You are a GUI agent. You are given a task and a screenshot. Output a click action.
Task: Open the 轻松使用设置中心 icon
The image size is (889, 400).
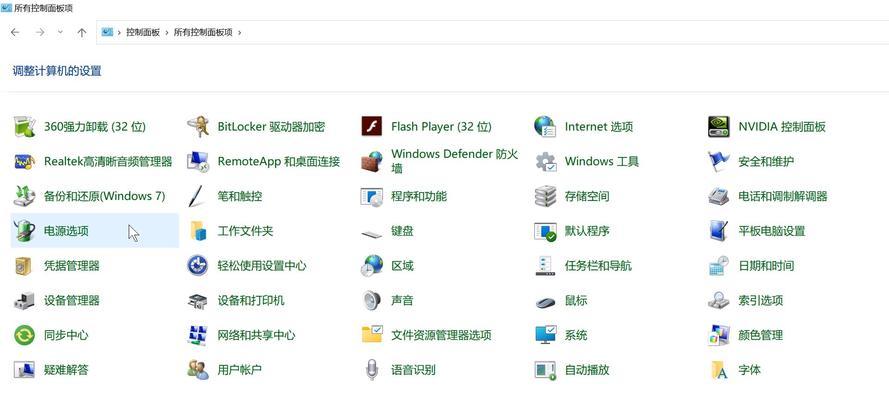(x=198, y=265)
